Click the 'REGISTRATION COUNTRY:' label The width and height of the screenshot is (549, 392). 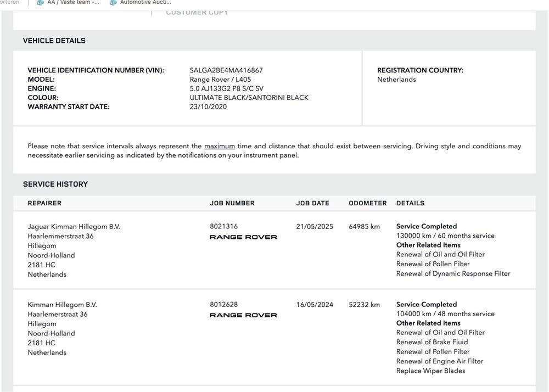[x=420, y=70]
